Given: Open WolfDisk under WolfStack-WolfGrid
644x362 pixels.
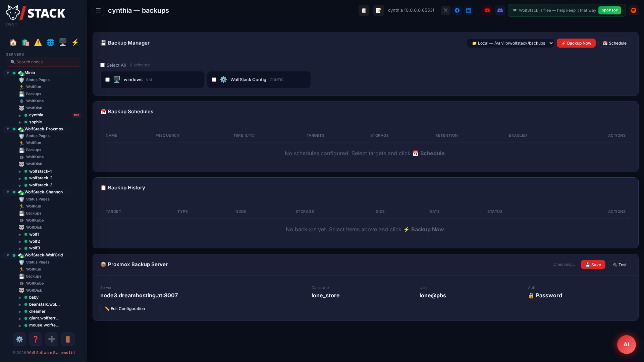Looking at the screenshot, I should [x=34, y=290].
